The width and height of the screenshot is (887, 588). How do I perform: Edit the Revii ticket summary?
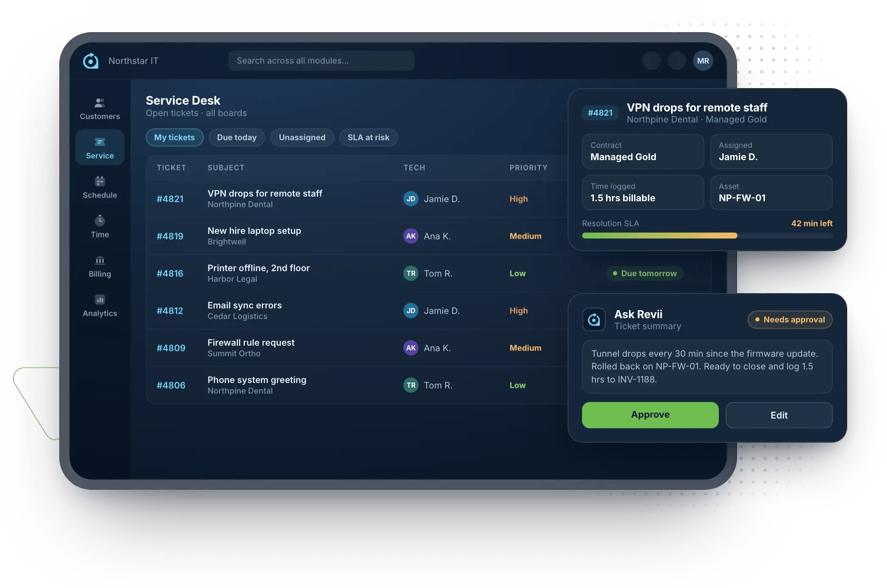(x=779, y=415)
